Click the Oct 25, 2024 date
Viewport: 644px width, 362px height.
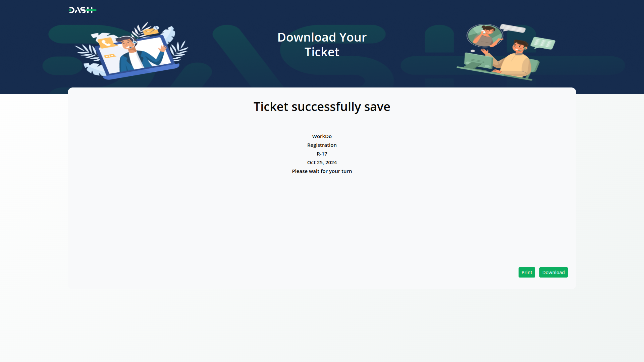pos(322,163)
